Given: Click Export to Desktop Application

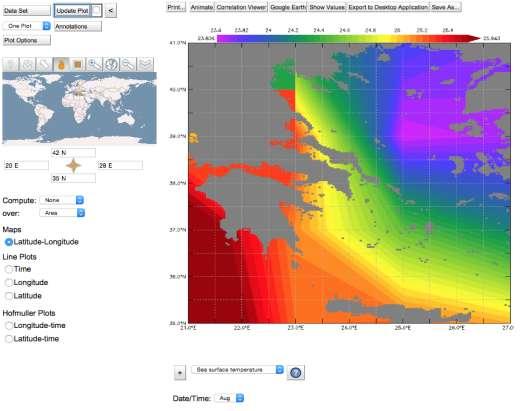Looking at the screenshot, I should pyautogui.click(x=388, y=7).
